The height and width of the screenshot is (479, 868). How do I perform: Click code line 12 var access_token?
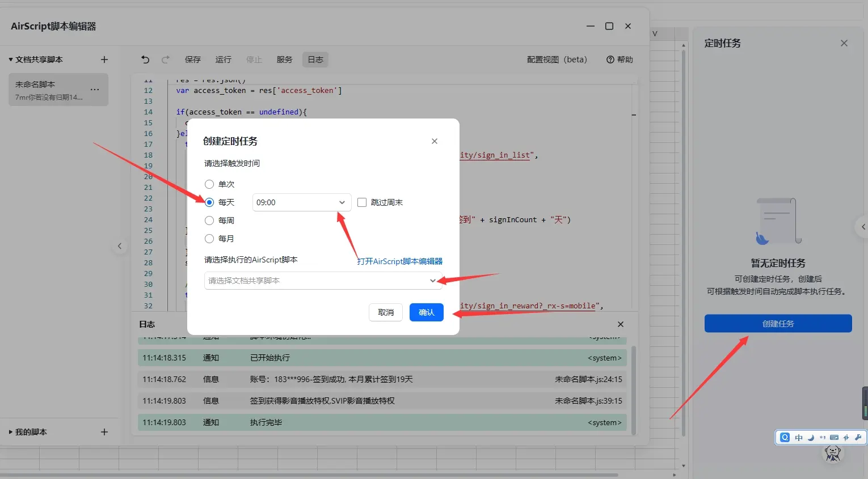point(259,91)
